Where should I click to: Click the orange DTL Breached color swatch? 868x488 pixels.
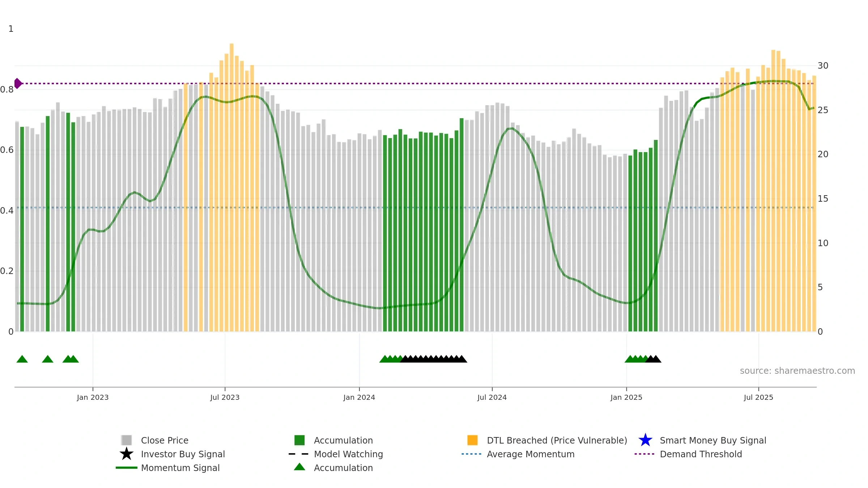coord(472,440)
